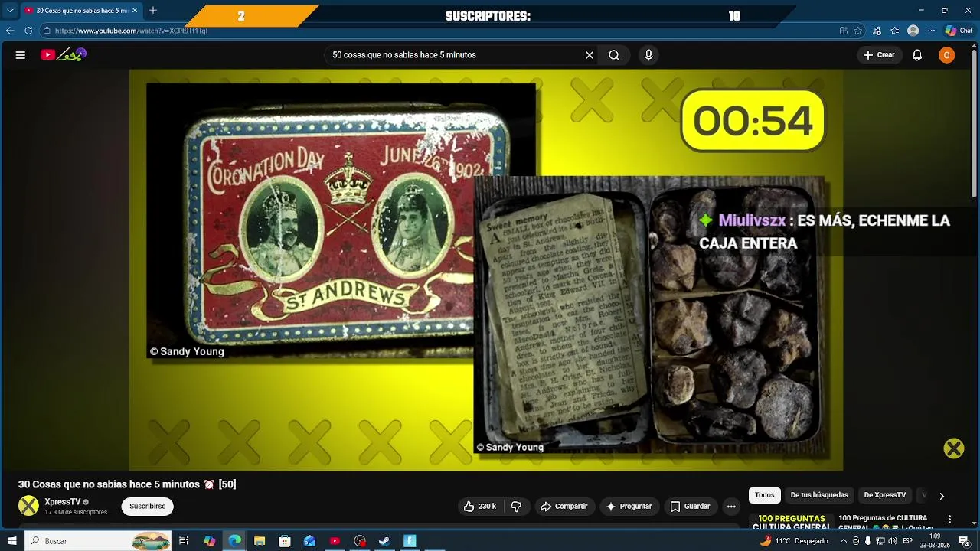Go back in the browser
Image resolution: width=980 pixels, height=551 pixels.
pyautogui.click(x=10, y=31)
